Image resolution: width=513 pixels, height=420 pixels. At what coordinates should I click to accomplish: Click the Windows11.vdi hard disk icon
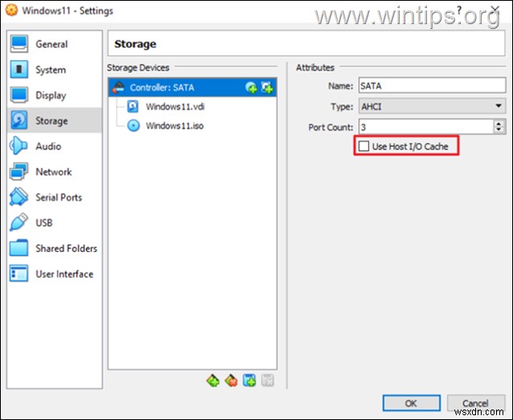(133, 107)
